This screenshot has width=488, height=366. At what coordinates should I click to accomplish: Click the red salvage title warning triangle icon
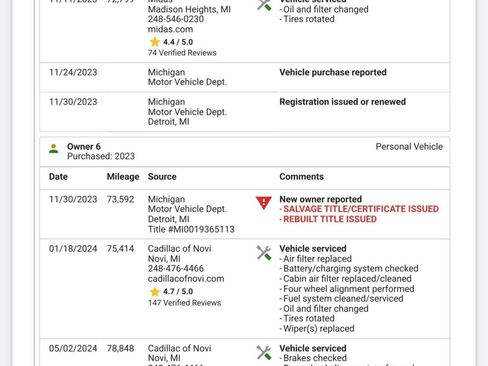coord(264,203)
